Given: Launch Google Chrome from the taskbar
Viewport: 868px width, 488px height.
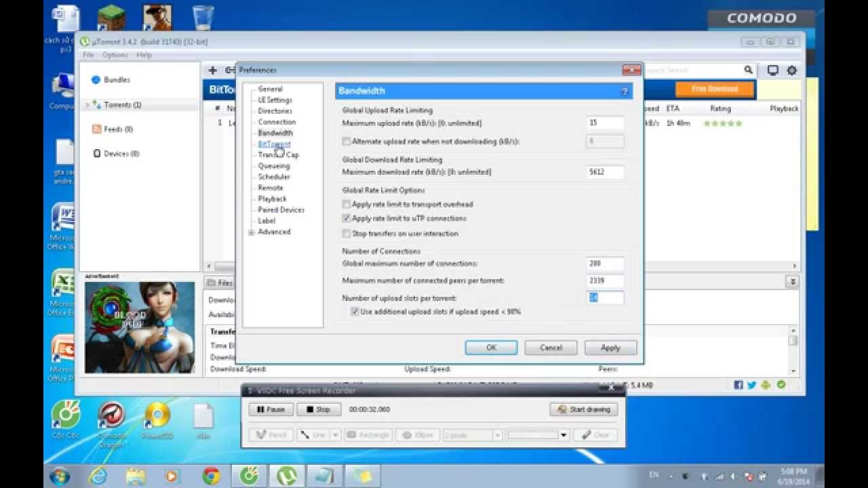Looking at the screenshot, I should pos(211,476).
